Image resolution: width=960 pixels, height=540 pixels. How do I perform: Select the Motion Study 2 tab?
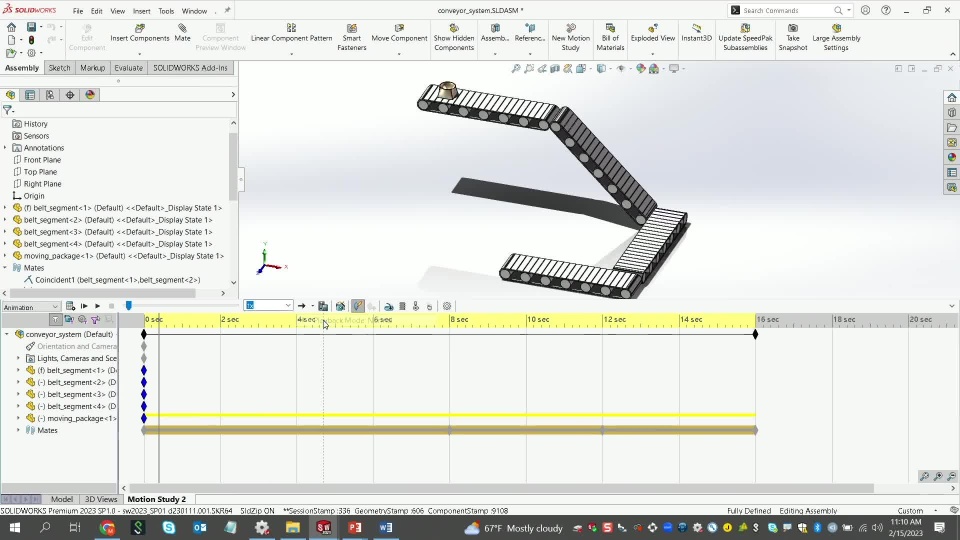[157, 499]
